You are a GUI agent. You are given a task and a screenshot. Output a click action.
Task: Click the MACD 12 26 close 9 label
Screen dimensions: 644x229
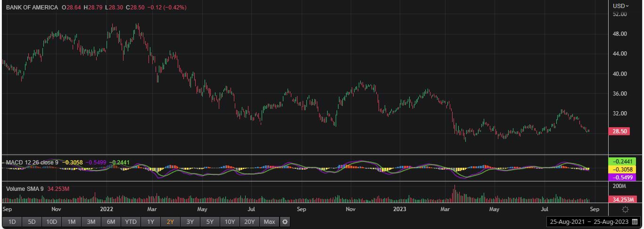pos(32,163)
